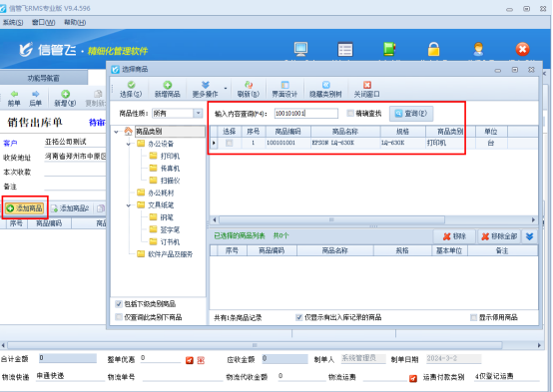Image resolution: width=553 pixels, height=392 pixels.
Task: Collapse the 办公设备 tree node
Action: pos(129,144)
